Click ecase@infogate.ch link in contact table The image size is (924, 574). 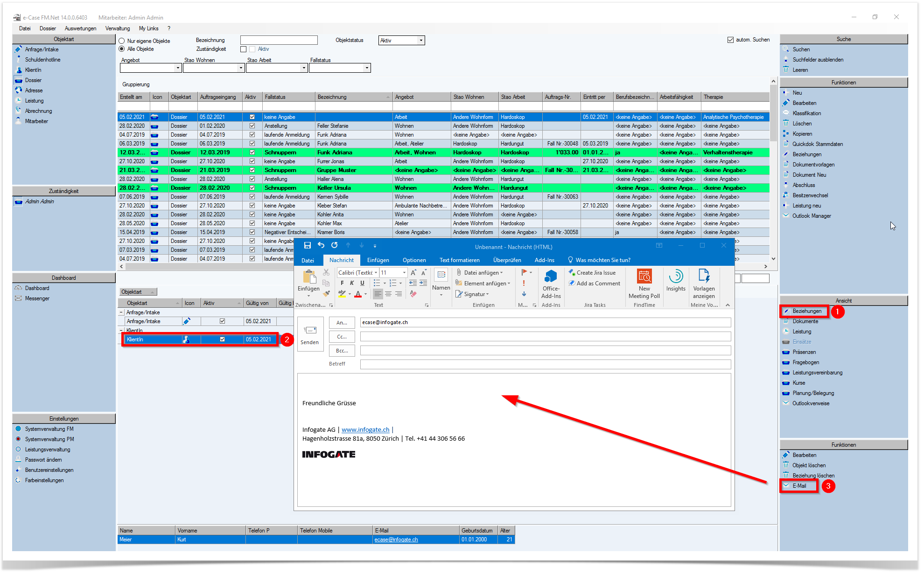pyautogui.click(x=396, y=539)
